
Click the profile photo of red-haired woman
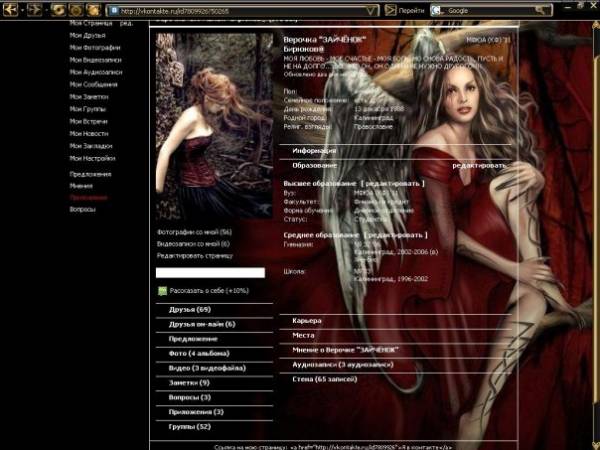point(214,126)
